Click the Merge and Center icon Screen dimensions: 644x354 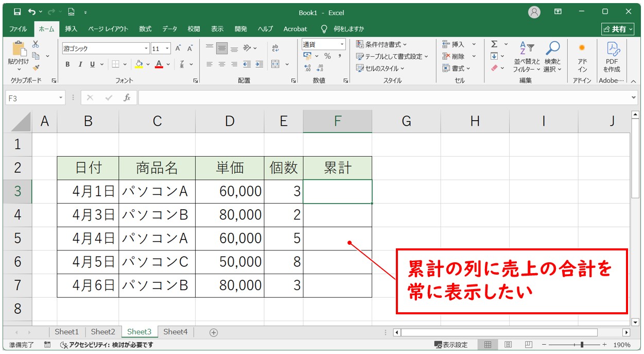click(275, 64)
